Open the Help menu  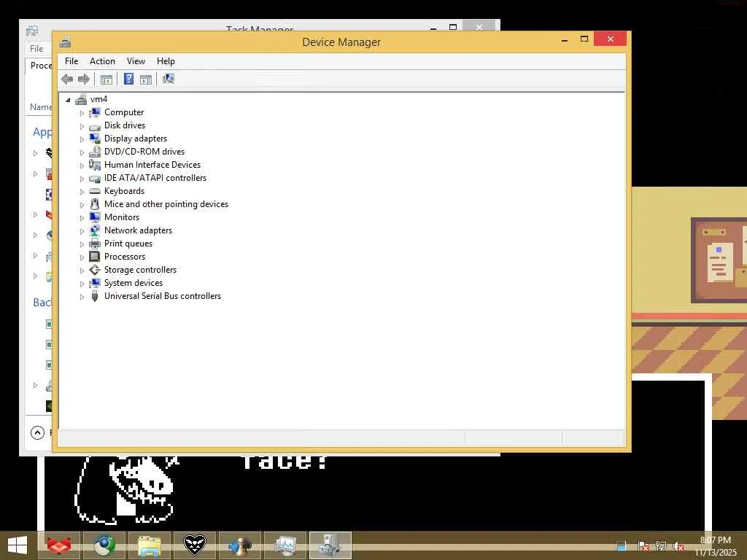[x=166, y=61]
